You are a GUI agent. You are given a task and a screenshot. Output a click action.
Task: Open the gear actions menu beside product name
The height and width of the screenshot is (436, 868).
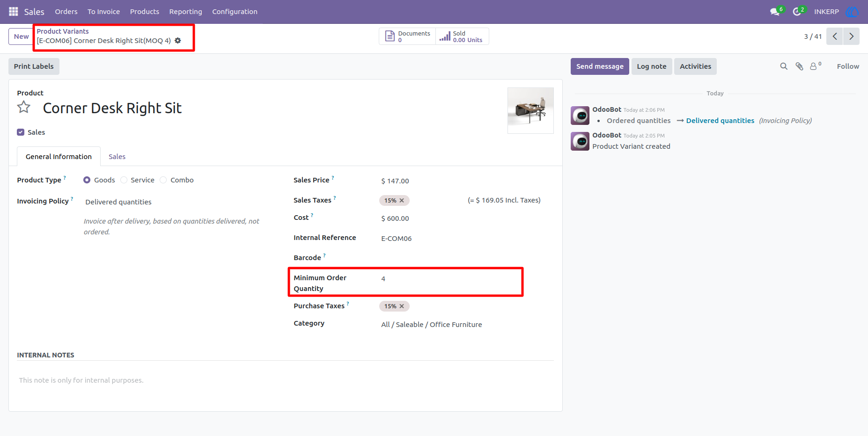pyautogui.click(x=178, y=41)
